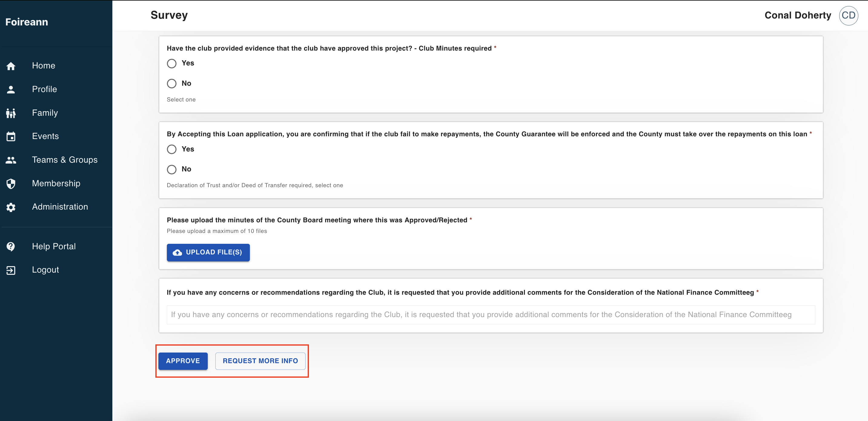Image resolution: width=868 pixels, height=421 pixels.
Task: Select Yes for County Guarantee confirmation
Action: tap(171, 149)
